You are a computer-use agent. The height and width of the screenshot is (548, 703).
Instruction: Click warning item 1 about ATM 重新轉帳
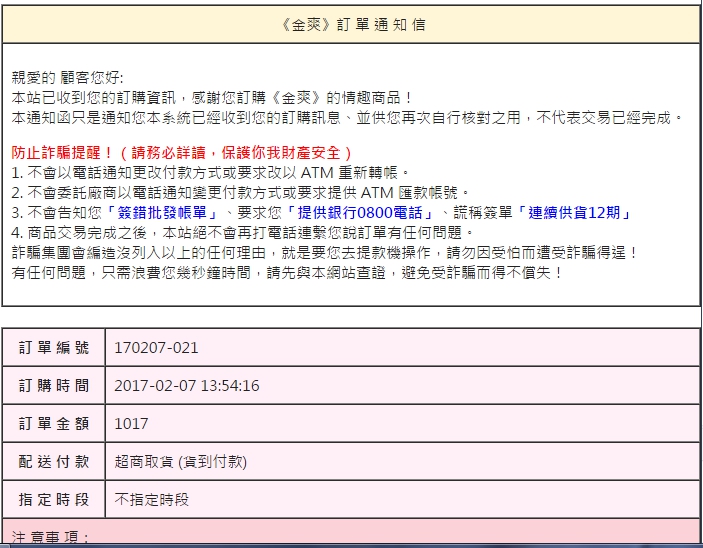(202, 172)
